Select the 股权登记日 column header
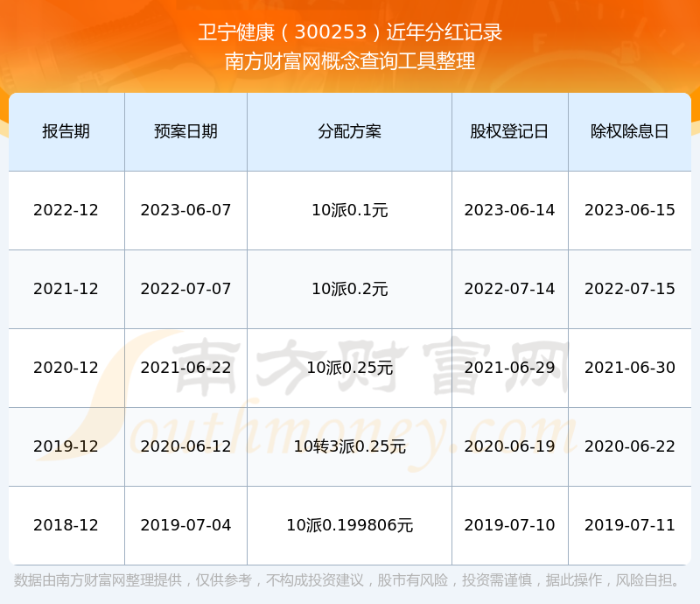The height and width of the screenshot is (604, 700). (x=509, y=131)
